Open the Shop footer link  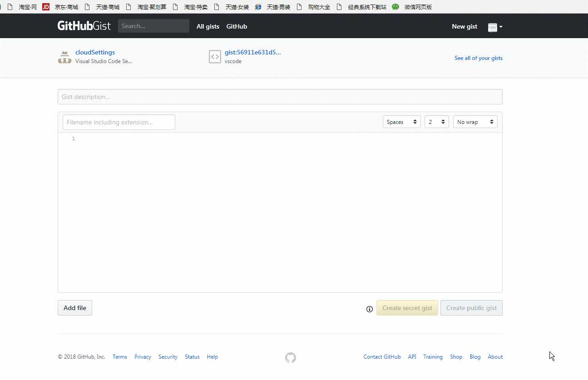pyautogui.click(x=456, y=357)
